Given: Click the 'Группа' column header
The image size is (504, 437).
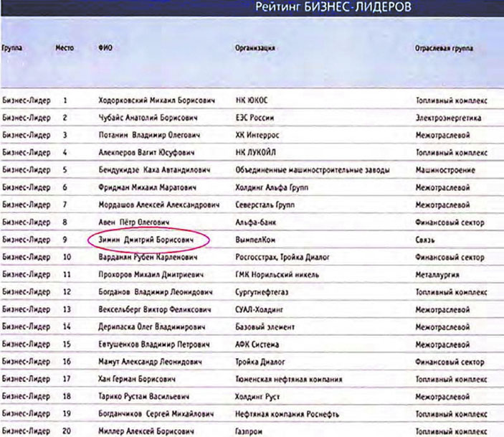Looking at the screenshot, I should pos(12,47).
